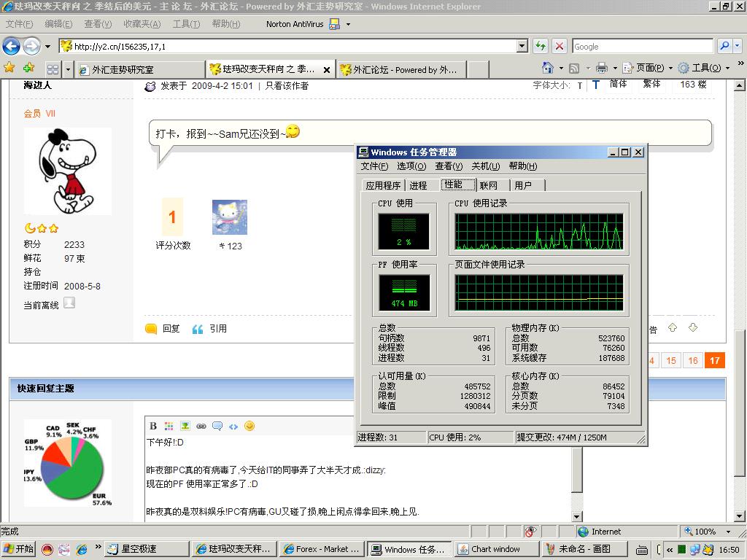
Task: Click the large T font size icon
Action: click(x=595, y=85)
